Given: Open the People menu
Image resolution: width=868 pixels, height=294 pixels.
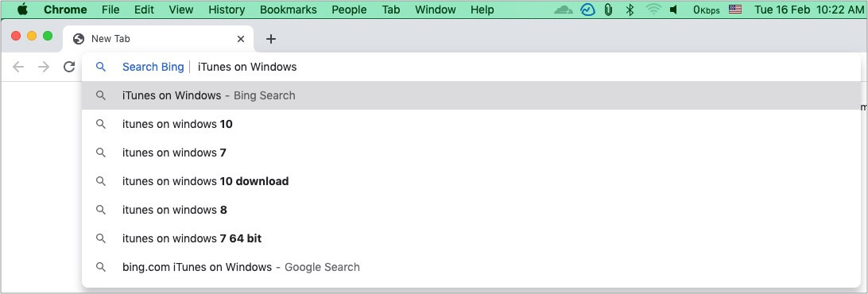Looking at the screenshot, I should (349, 10).
